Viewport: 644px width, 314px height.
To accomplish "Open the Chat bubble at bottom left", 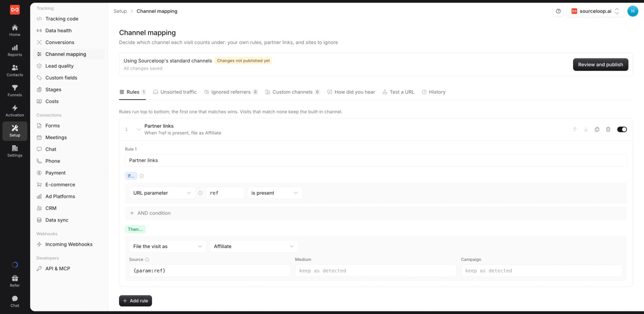I will [x=15, y=301].
